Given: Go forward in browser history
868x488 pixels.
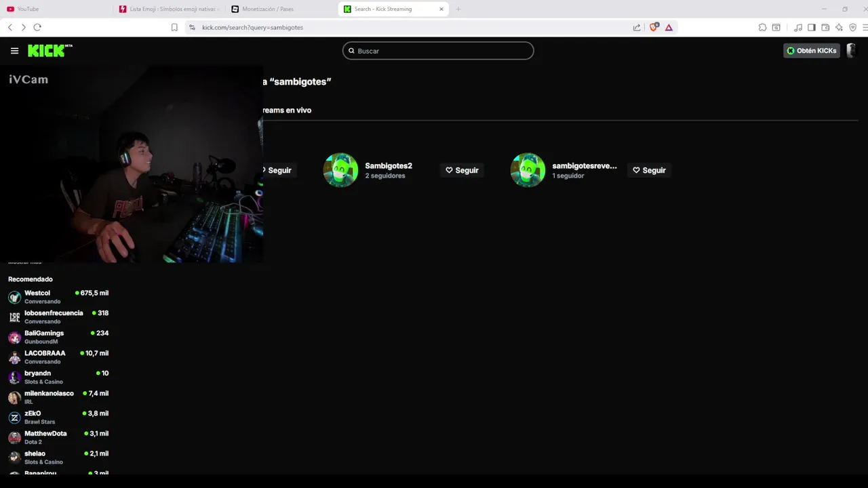Looking at the screenshot, I should [x=23, y=27].
